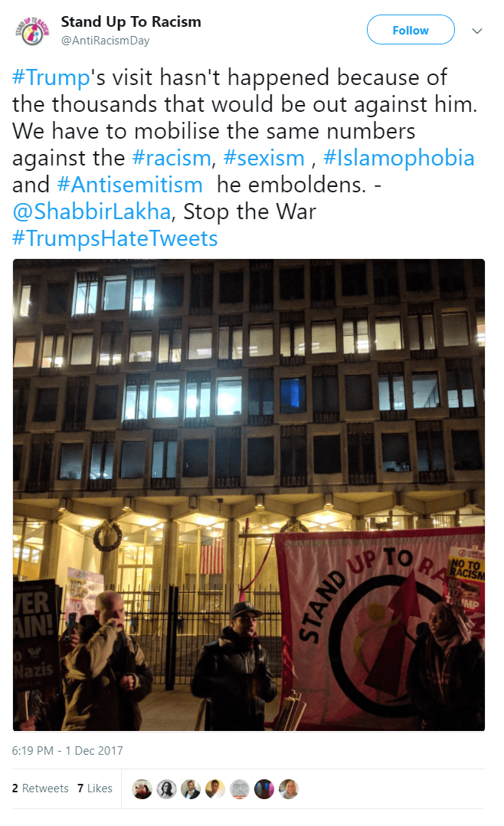Open the #sexism hashtag link
504x826 pixels.
pyautogui.click(x=263, y=158)
